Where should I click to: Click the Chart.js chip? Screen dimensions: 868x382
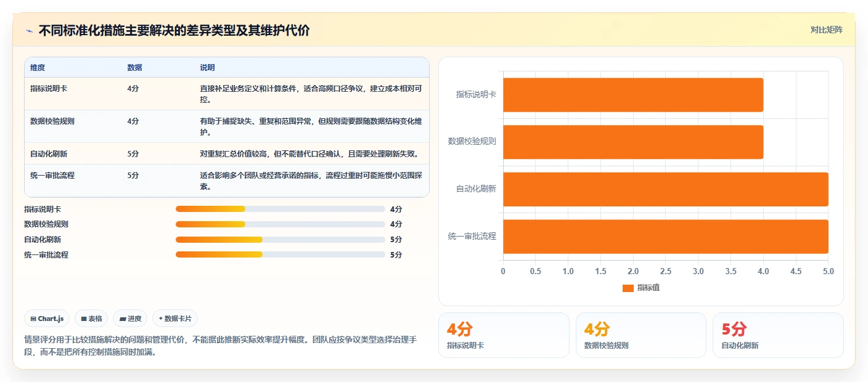click(x=47, y=319)
